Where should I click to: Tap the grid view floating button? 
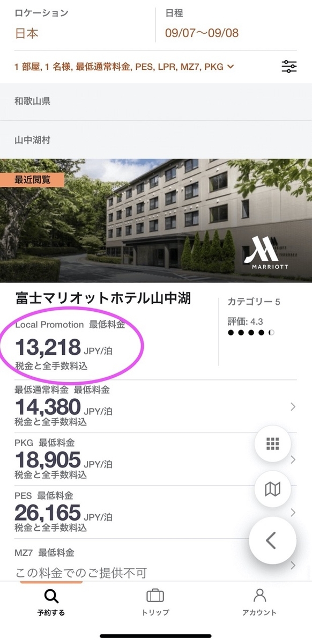[x=272, y=444]
